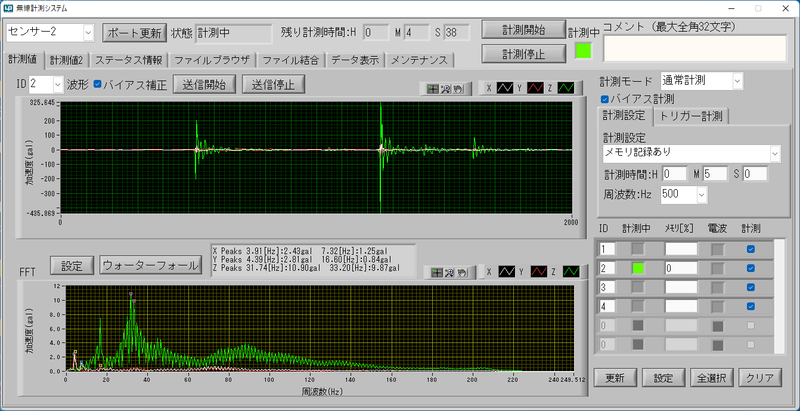Click the 計測停止 button
The image size is (800, 411).
(x=523, y=54)
